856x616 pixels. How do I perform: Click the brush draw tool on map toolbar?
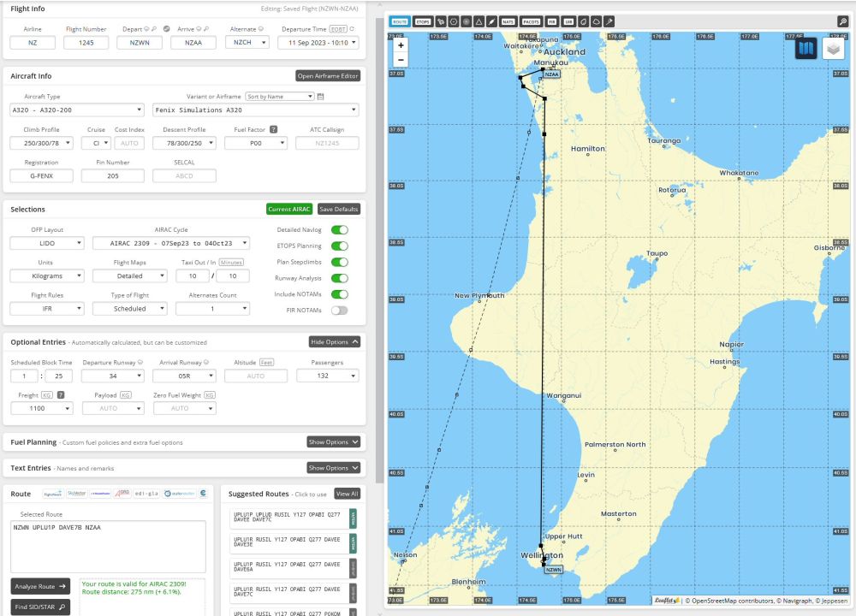click(x=491, y=22)
